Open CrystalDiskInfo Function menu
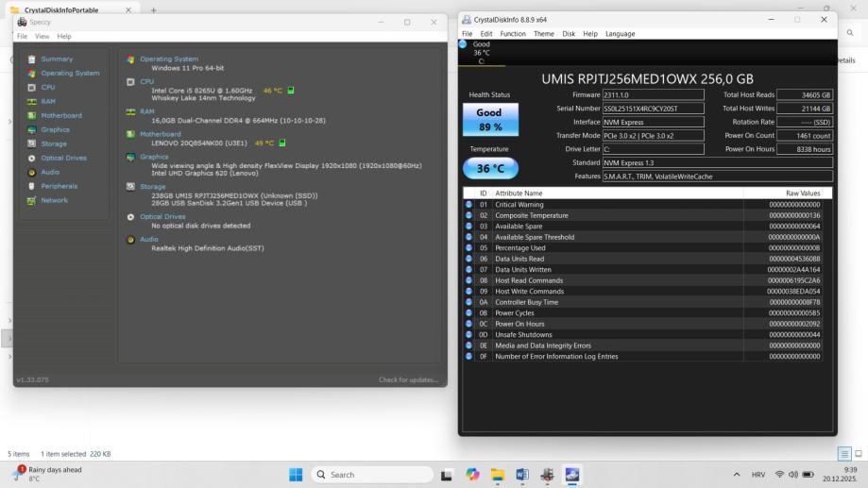The image size is (868, 488). (x=513, y=34)
